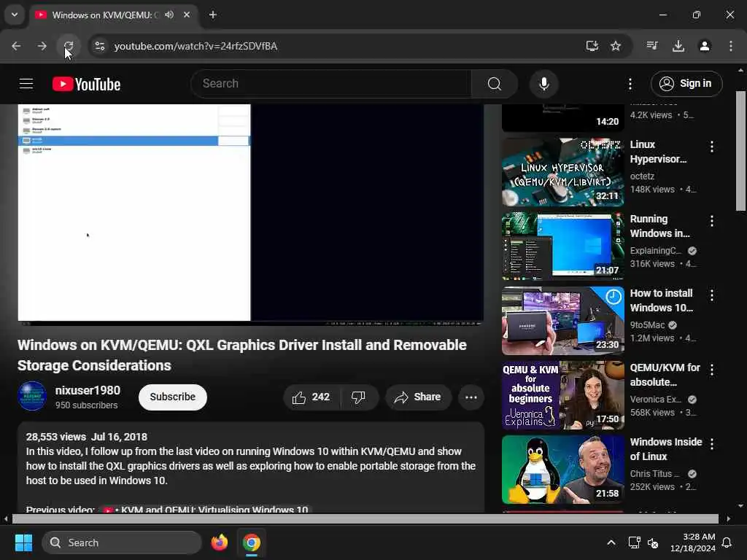Viewport: 747px width, 560px height.
Task: Click the install app icon in address bar
Action: point(592,46)
